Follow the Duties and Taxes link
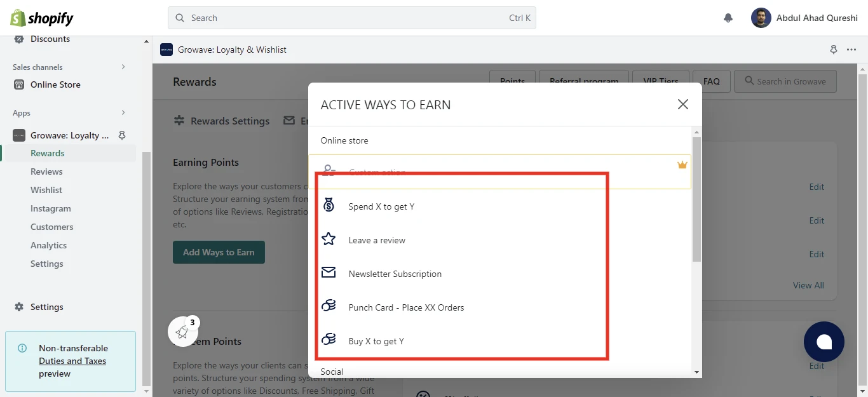This screenshot has width=868, height=397. click(x=72, y=361)
